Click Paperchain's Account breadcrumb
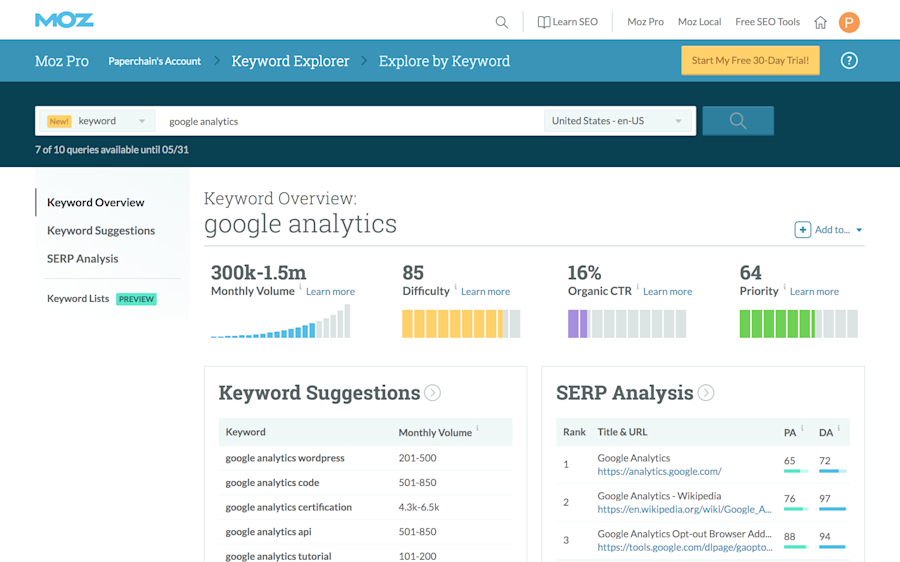The image size is (900, 562). (x=154, y=61)
